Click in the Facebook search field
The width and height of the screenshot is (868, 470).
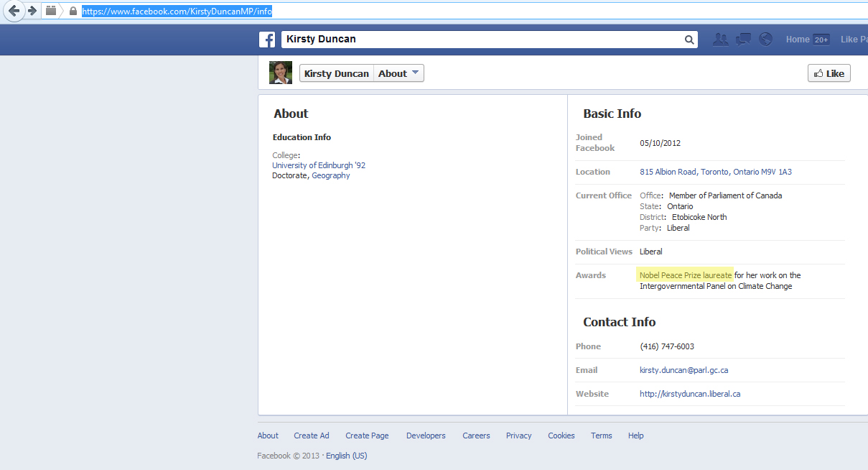click(481, 40)
